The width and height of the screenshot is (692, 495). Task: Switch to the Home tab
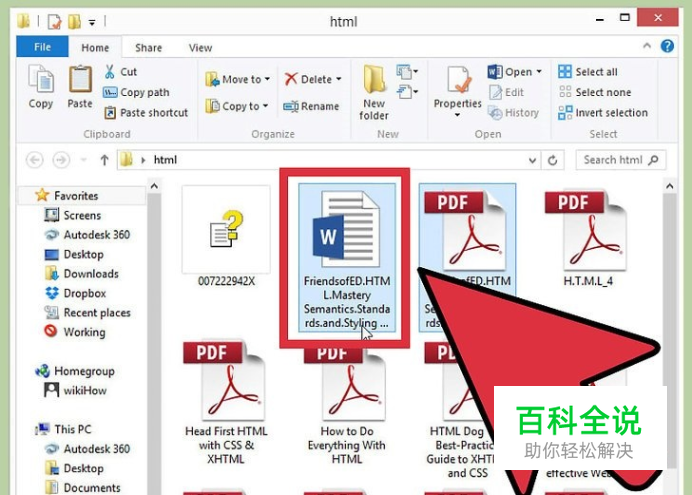(95, 47)
